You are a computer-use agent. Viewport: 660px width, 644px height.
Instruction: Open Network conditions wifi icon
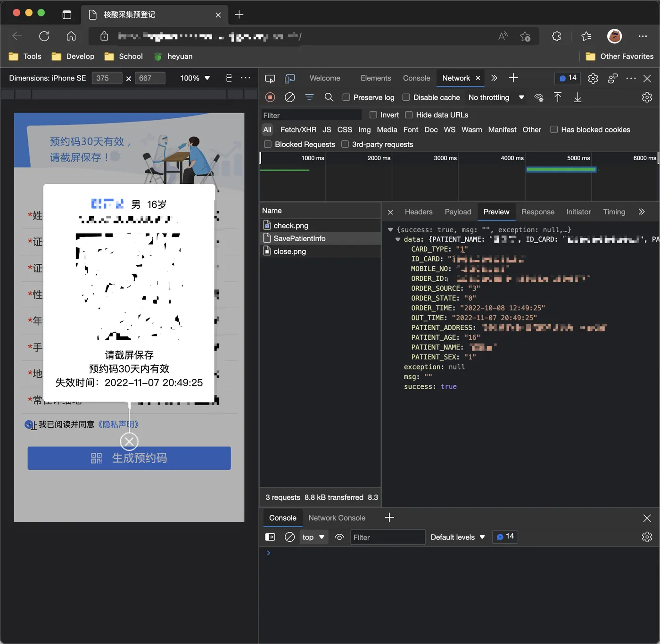pos(539,98)
